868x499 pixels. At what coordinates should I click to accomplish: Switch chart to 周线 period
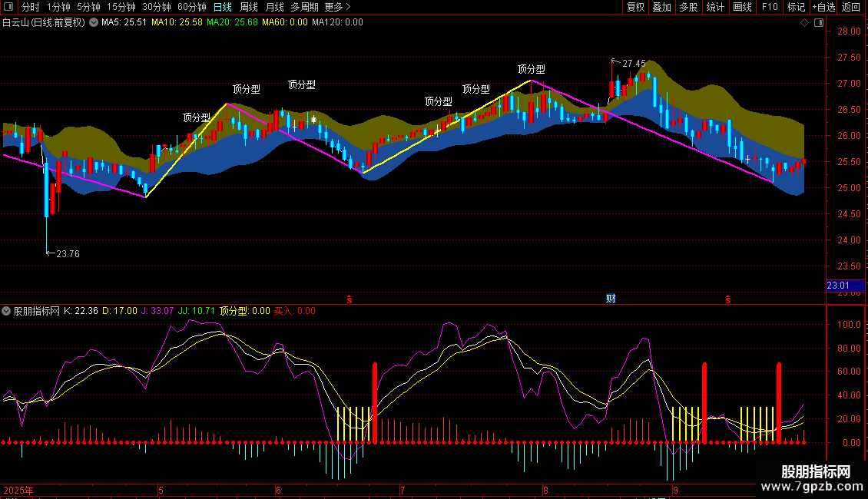249,7
